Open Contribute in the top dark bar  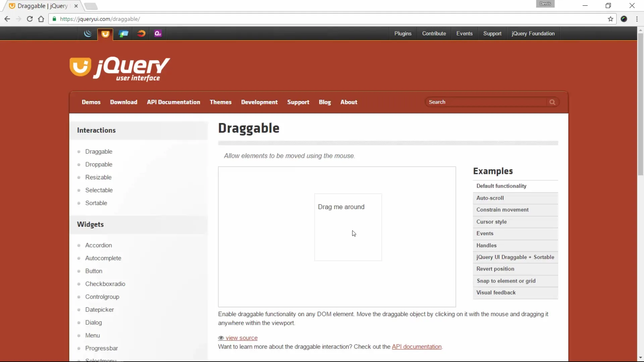[x=434, y=34]
